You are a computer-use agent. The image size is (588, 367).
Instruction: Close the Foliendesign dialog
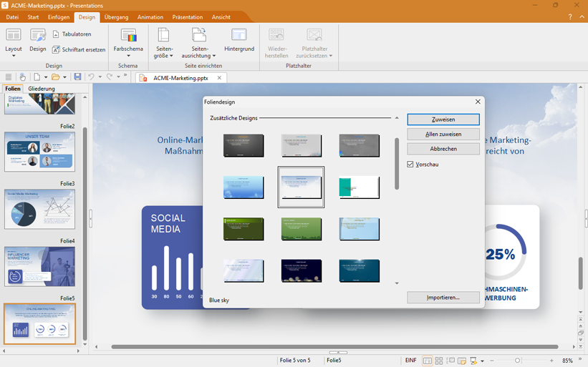point(478,102)
